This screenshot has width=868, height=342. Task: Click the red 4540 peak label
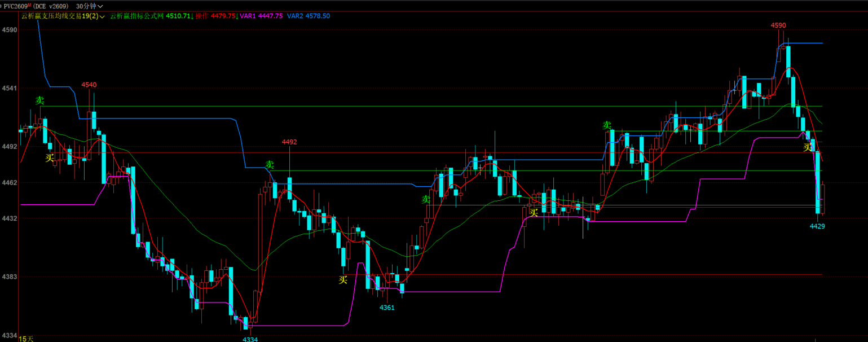89,85
